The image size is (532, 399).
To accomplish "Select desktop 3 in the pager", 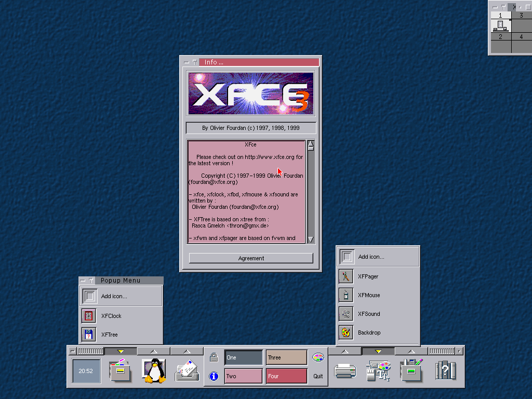I will tap(522, 22).
